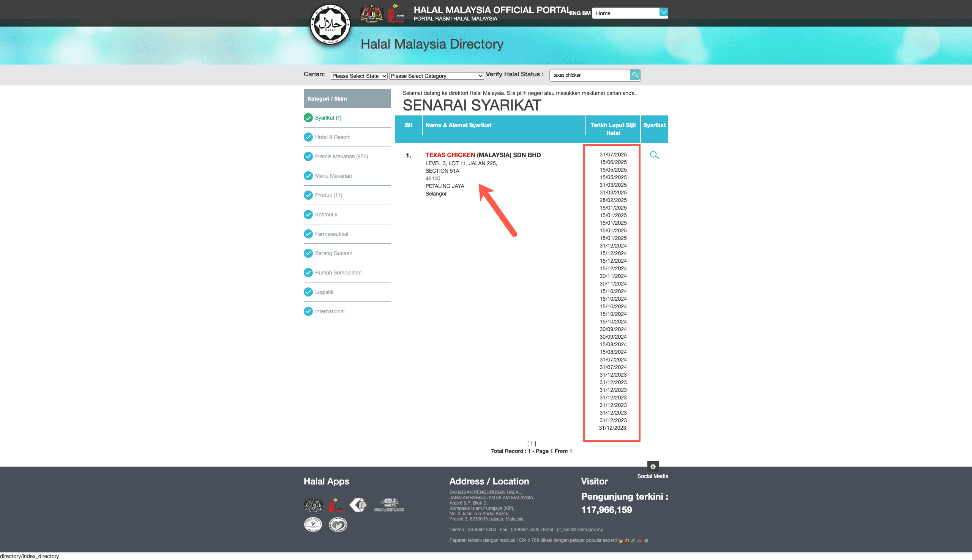Screen dimensions: 972x560
Task: Click the Kosmetik check icon
Action: [308, 215]
